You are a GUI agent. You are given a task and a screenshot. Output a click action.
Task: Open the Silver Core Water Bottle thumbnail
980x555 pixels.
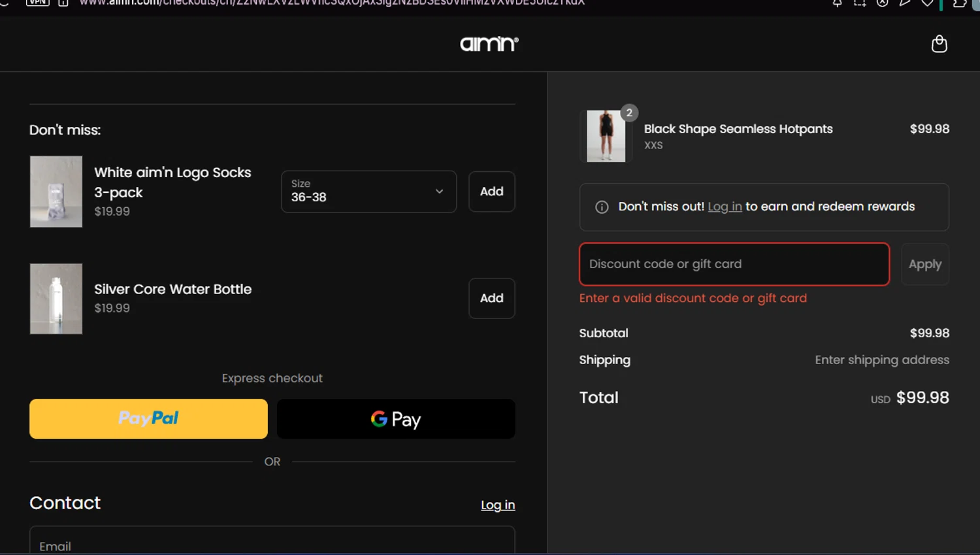(x=56, y=299)
